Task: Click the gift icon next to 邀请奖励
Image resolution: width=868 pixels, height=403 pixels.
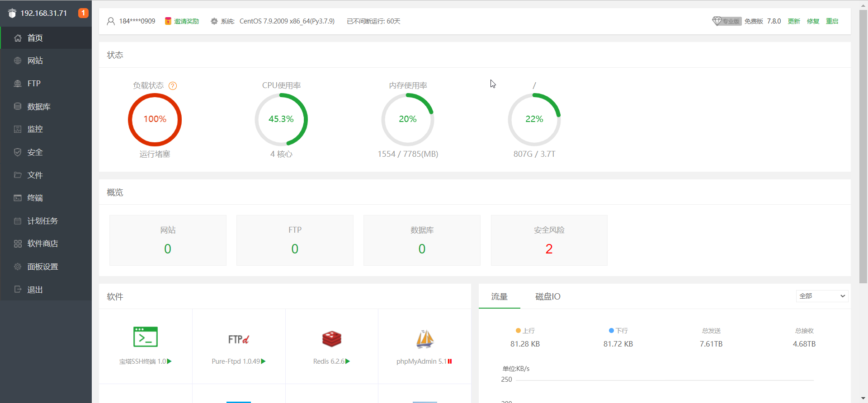Action: pyautogui.click(x=168, y=21)
